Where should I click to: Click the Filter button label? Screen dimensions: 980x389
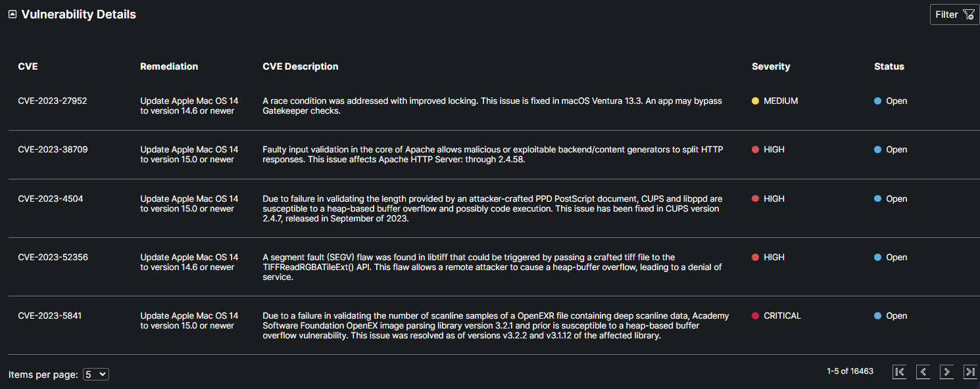pyautogui.click(x=946, y=14)
